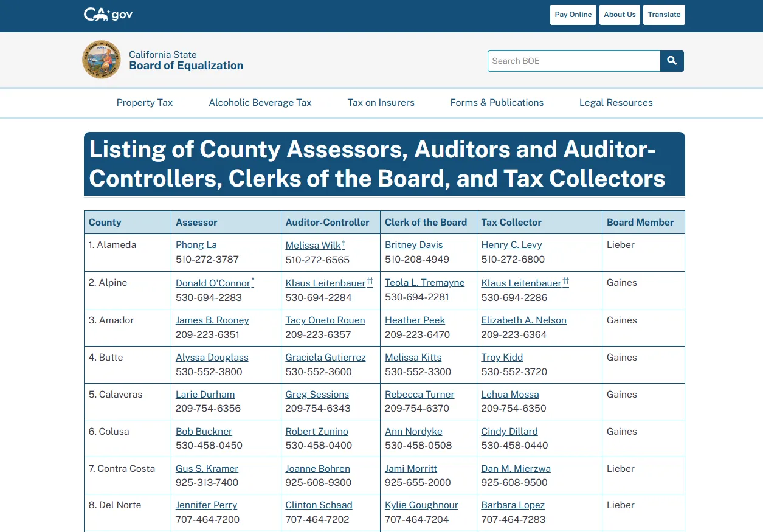763x532 pixels.
Task: Click the County column header
Action: tap(128, 223)
